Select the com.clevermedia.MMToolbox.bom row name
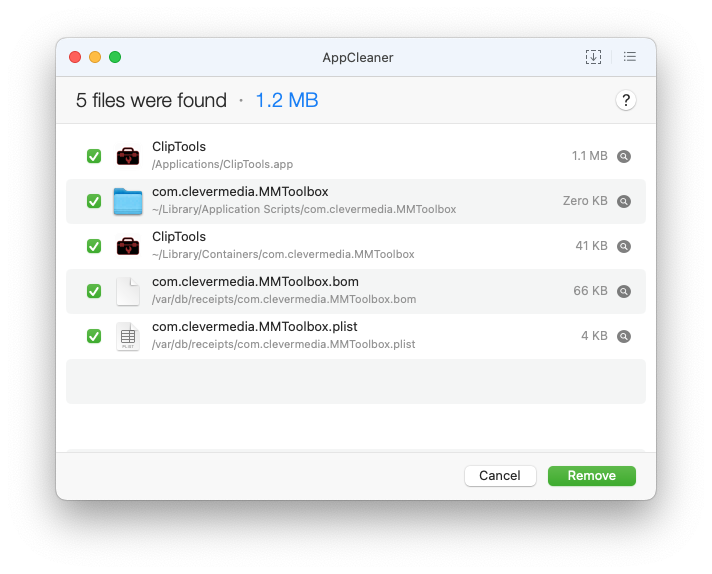The image size is (712, 574). pyautogui.click(x=255, y=282)
